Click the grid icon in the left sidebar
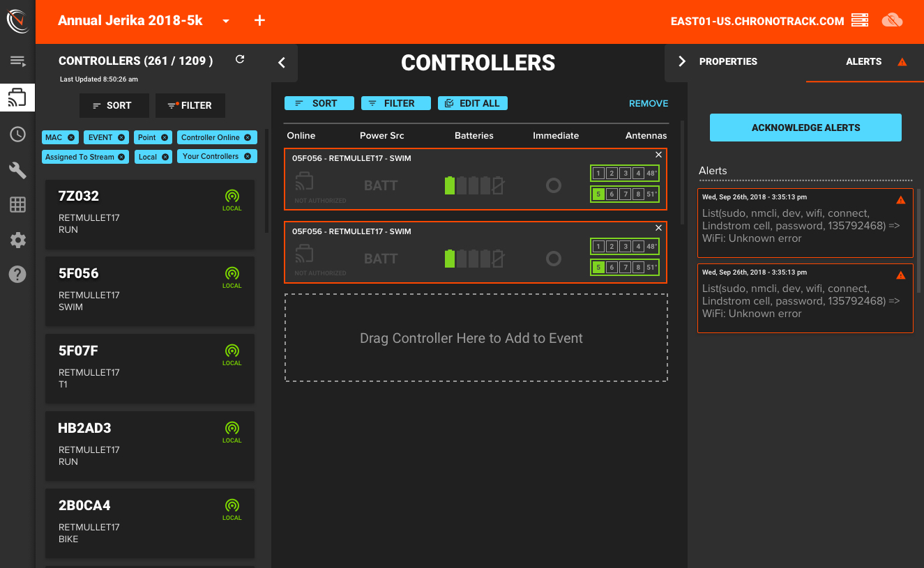Screen dimensions: 924x568 click(17, 204)
